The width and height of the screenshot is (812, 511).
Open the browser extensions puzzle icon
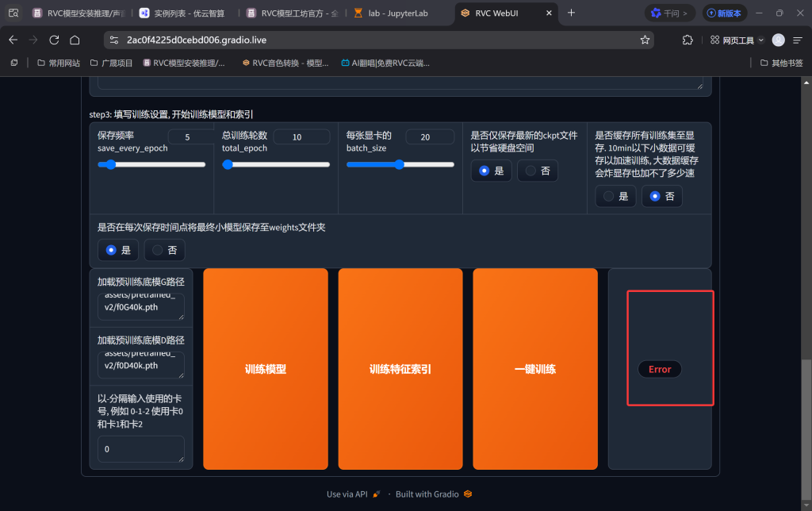[687, 40]
